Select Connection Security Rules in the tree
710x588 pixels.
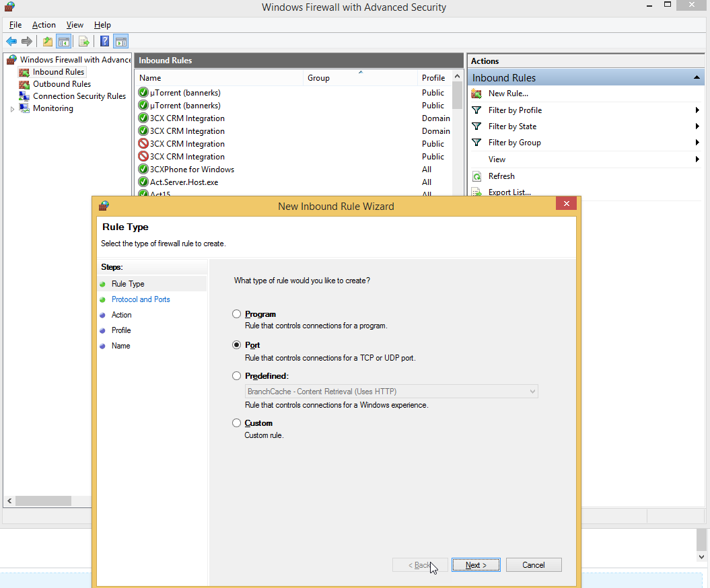(x=79, y=96)
